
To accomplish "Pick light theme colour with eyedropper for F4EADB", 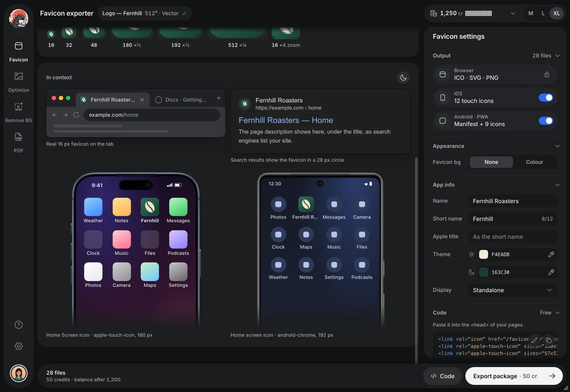I will [x=551, y=254].
